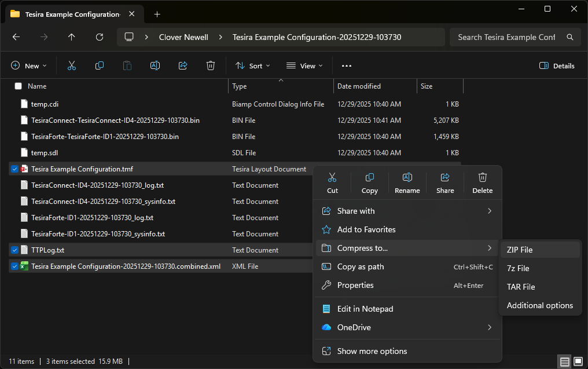The width and height of the screenshot is (588, 369).
Task: Click the Copy icon in the context menu
Action: pyautogui.click(x=369, y=180)
